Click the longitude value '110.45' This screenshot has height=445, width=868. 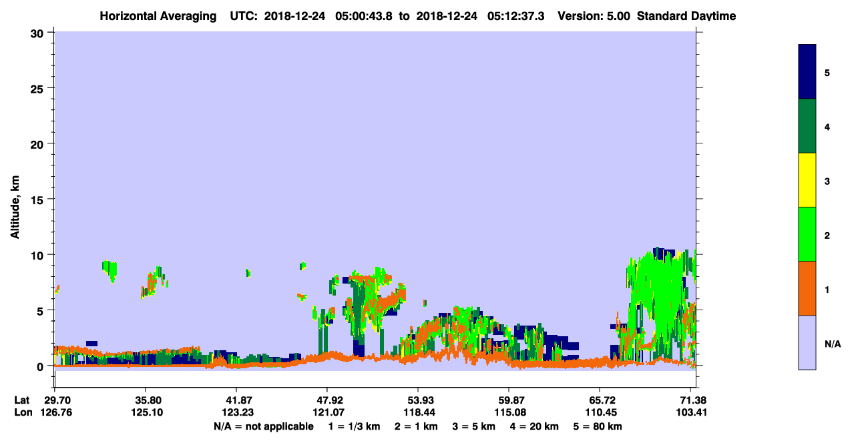pyautogui.click(x=600, y=412)
